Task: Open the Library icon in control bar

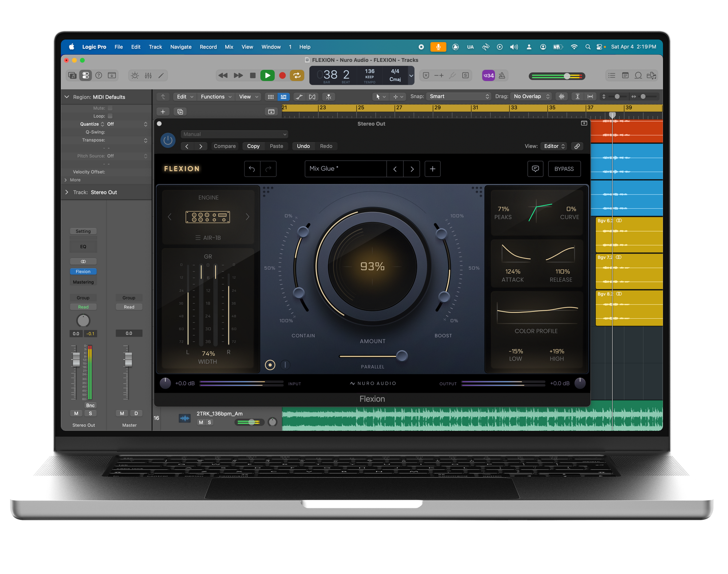Action: click(72, 75)
